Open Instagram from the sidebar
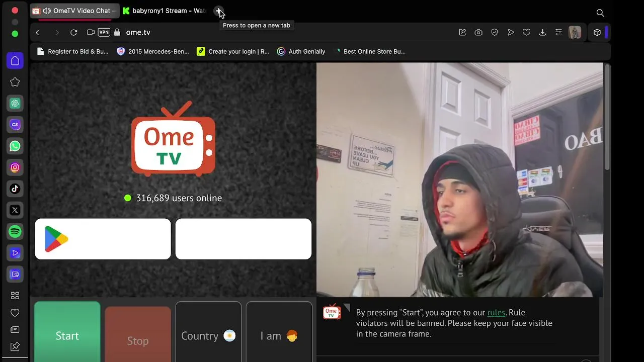 (x=15, y=167)
